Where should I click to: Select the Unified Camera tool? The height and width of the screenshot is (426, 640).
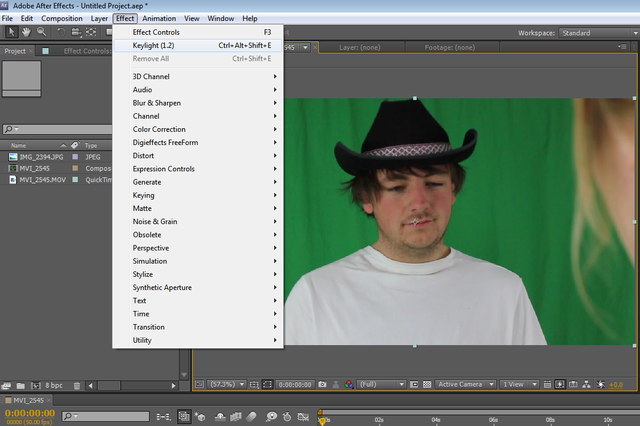[x=76, y=32]
